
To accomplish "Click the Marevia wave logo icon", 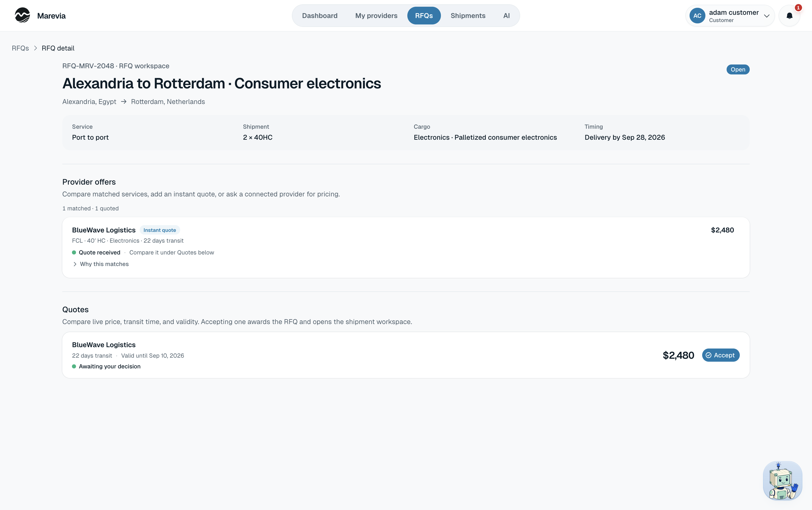I will point(22,16).
